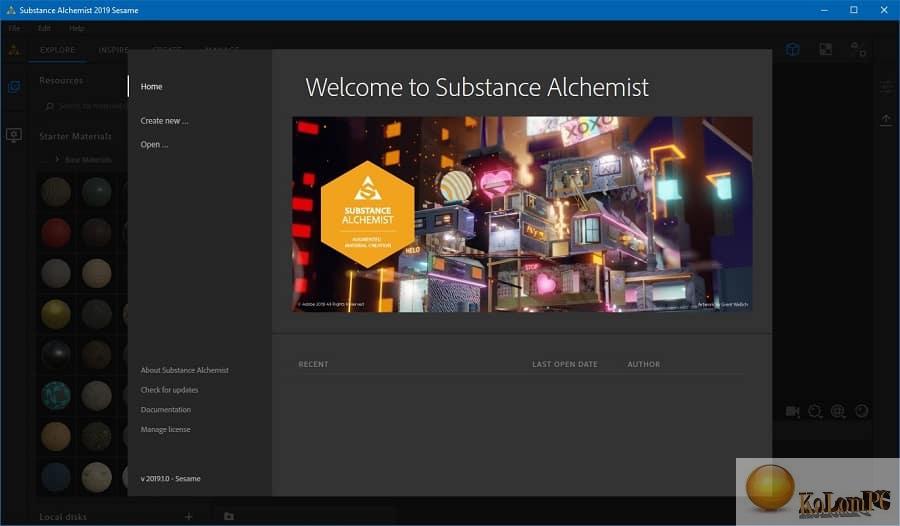Open the Help menu
This screenshot has width=900, height=526.
[76, 28]
